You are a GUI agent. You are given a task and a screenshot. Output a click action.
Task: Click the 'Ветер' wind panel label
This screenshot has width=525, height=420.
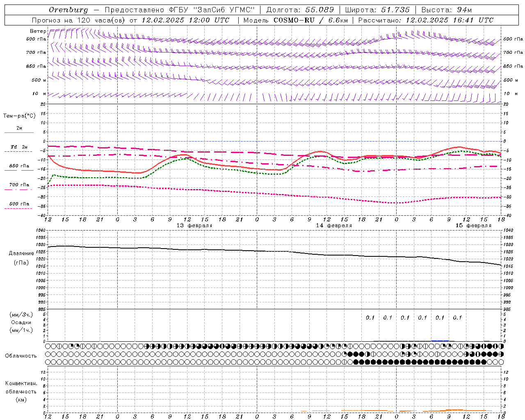(x=38, y=31)
